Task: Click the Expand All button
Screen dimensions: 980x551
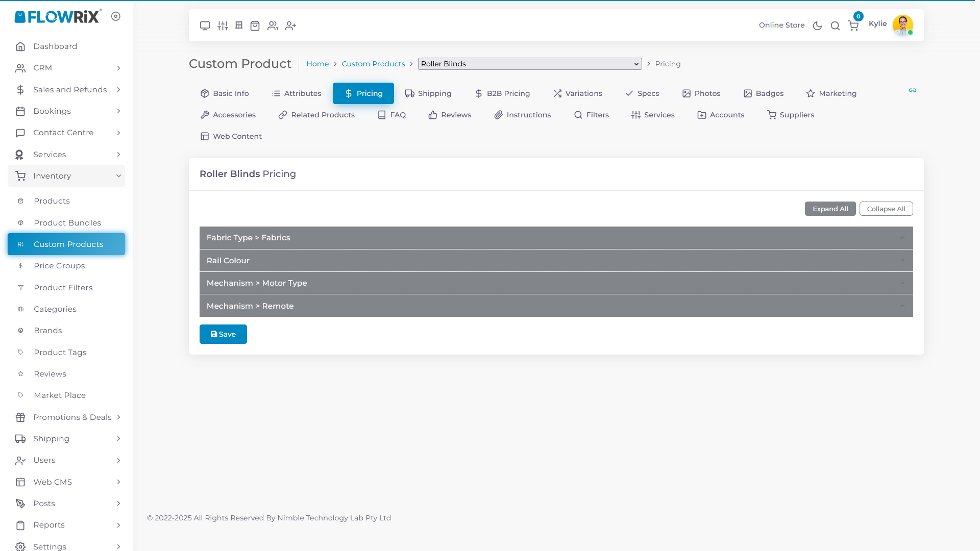Action: pyautogui.click(x=830, y=209)
